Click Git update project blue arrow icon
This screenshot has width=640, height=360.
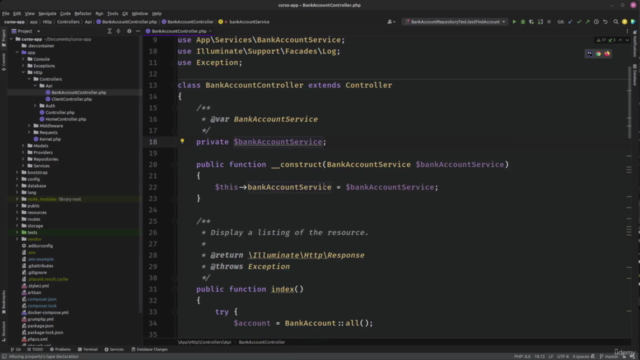tap(571, 22)
